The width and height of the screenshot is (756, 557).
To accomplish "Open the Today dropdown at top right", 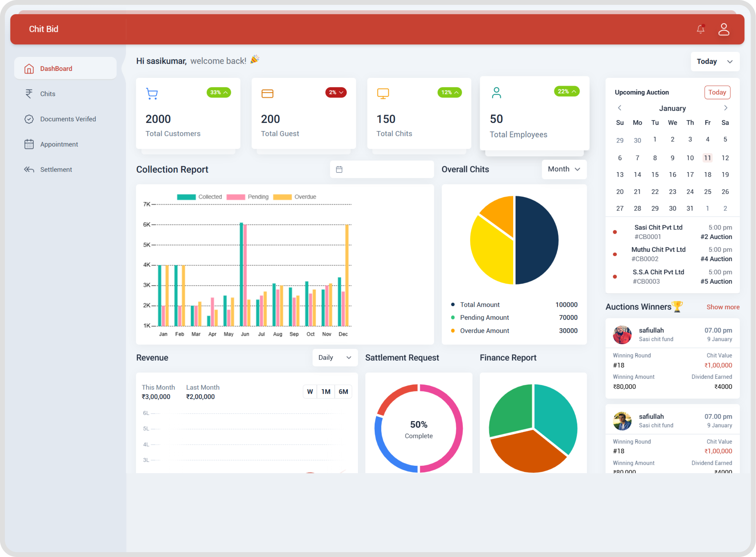I will [715, 62].
